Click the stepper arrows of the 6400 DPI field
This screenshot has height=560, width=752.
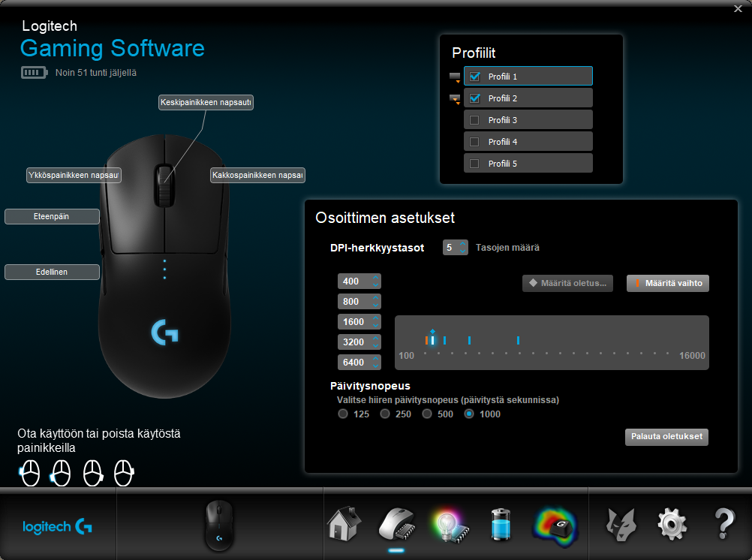tap(376, 362)
